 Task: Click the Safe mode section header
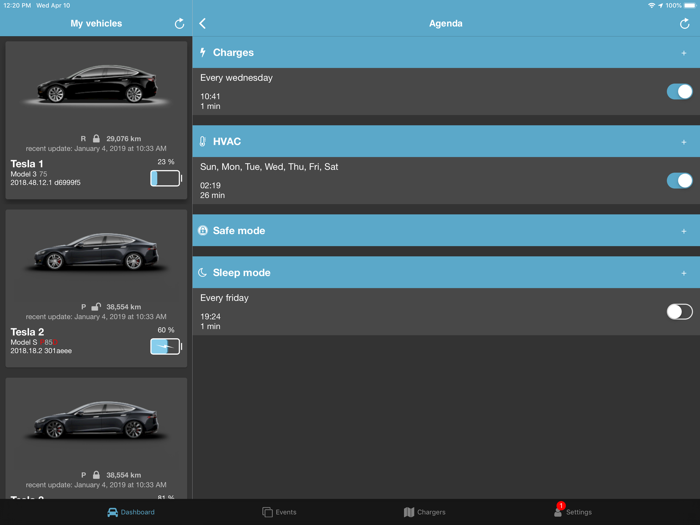tap(446, 230)
